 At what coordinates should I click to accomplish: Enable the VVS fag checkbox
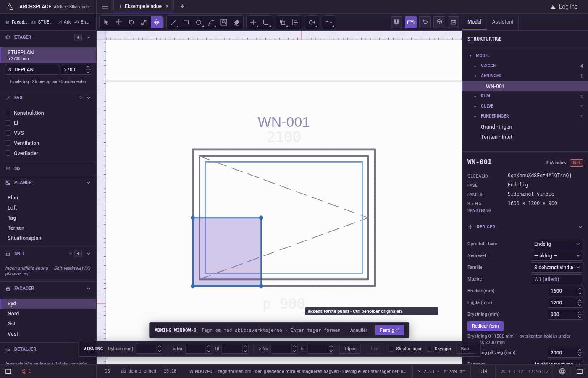[8, 133]
